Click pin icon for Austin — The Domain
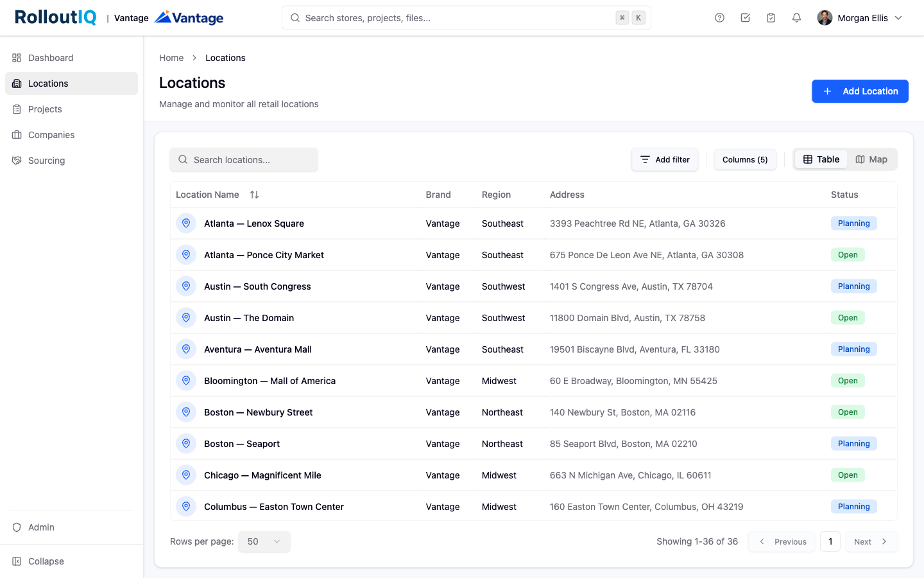Screen dimensions: 924x578 (x=186, y=318)
